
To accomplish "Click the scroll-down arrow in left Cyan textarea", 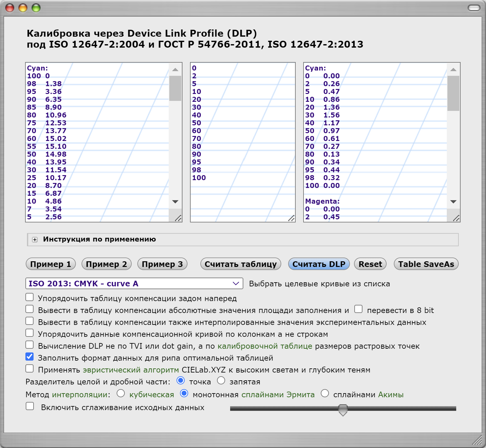I will pos(175,202).
